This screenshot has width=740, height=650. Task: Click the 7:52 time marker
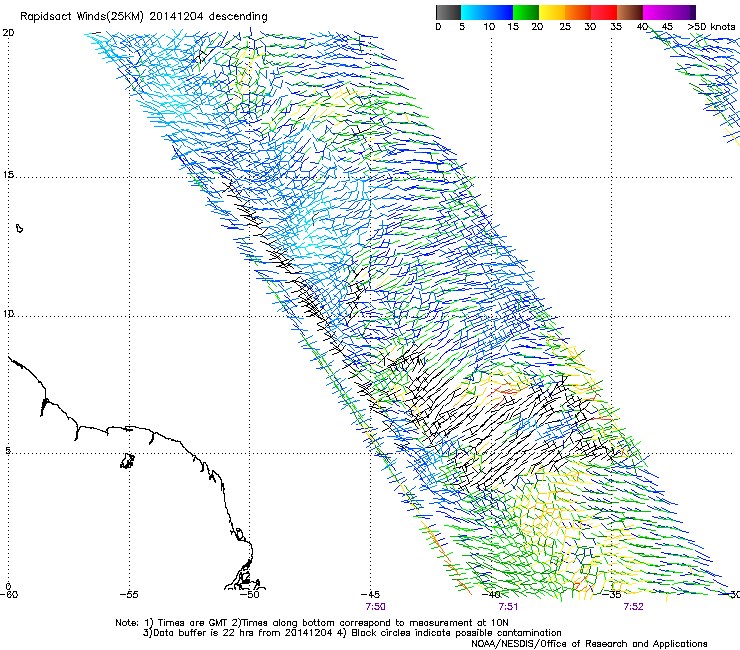point(633,607)
